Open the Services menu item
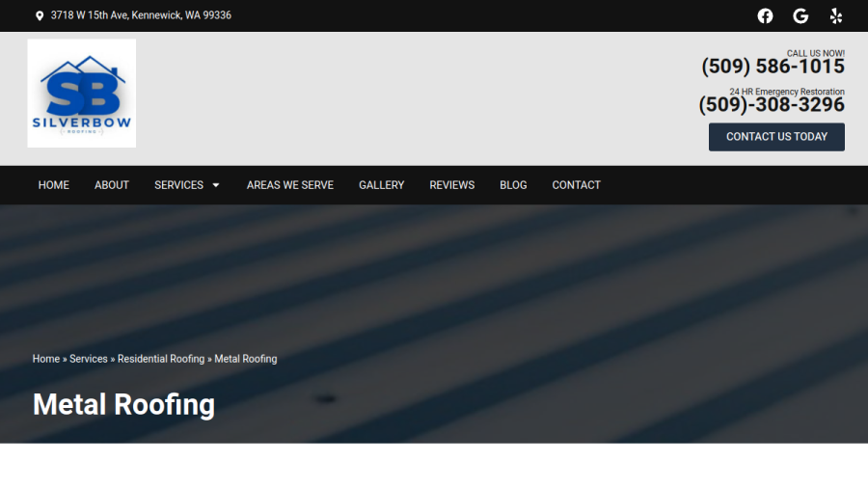Screen dimensions: 868x488 point(178,185)
